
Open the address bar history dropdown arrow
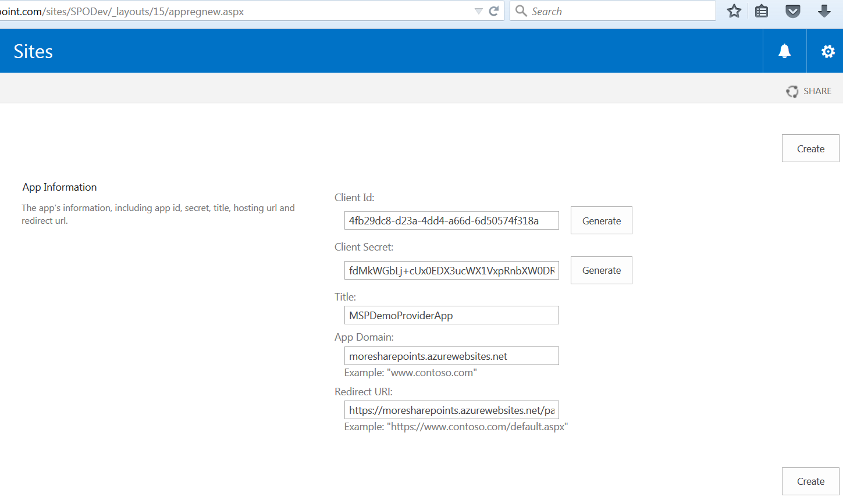point(478,10)
